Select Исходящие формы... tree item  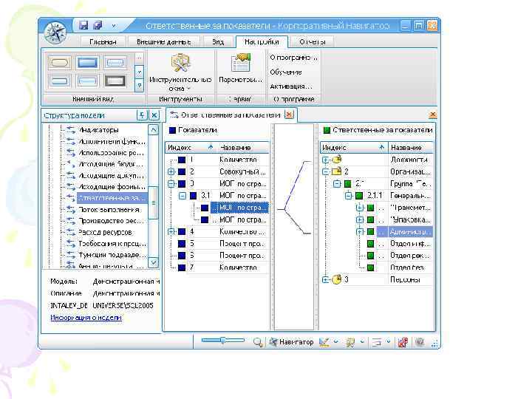112,187
